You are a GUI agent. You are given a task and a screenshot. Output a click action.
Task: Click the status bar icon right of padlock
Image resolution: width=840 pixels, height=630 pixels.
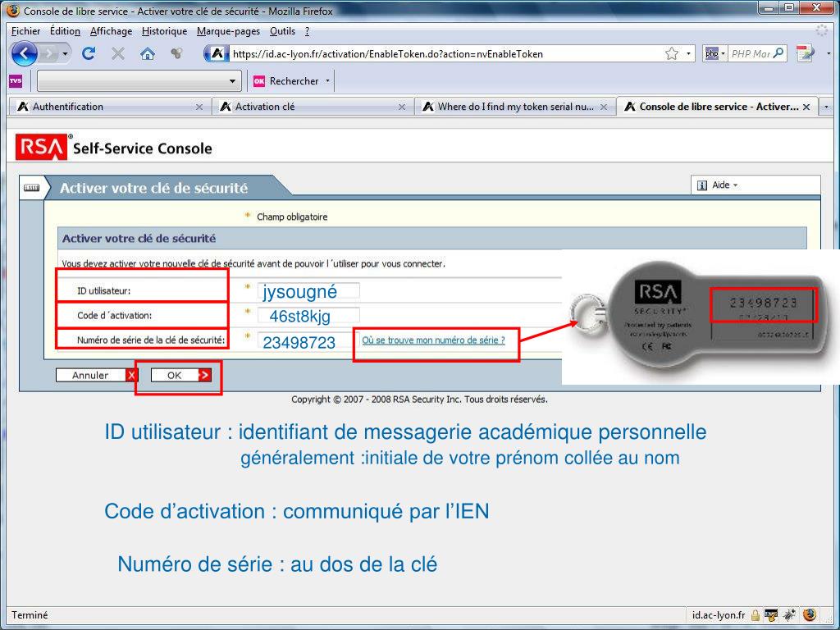[771, 615]
